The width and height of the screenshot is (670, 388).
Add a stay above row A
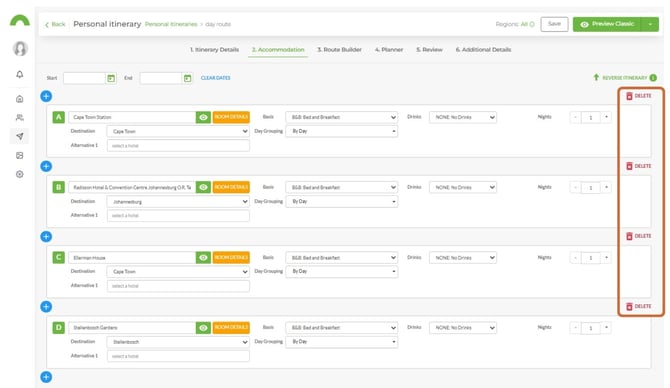click(46, 96)
